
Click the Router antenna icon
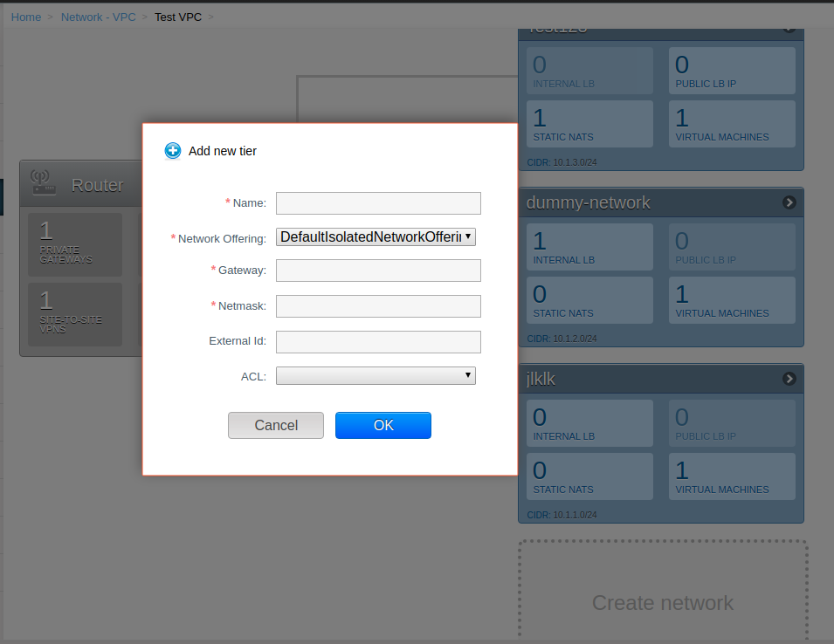43,182
